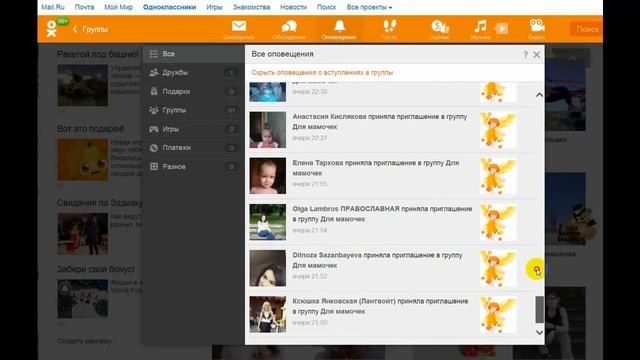Click Елена Тархова notification text
Viewport: 640px width, 360px height.
pos(376,168)
